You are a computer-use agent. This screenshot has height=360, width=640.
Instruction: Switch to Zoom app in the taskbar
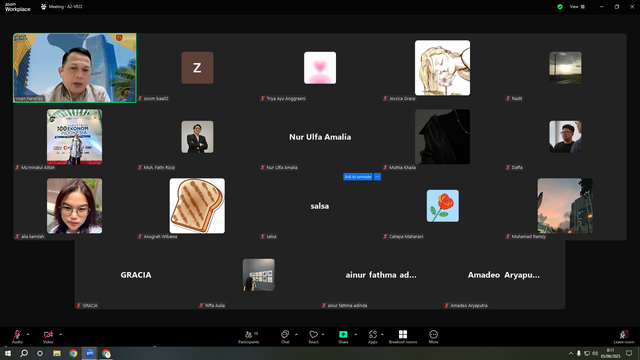click(x=90, y=353)
